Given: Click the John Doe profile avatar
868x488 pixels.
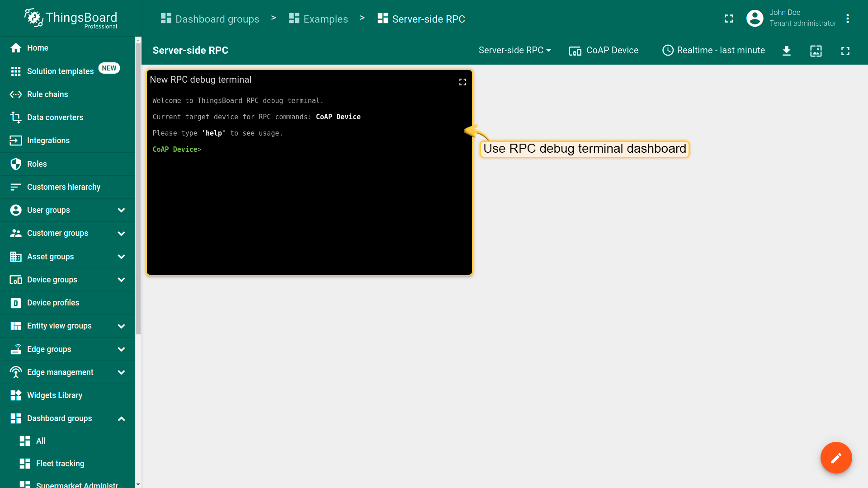Looking at the screenshot, I should tap(755, 19).
